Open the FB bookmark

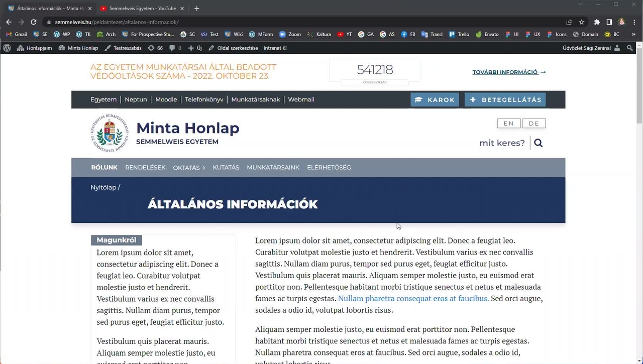(x=408, y=35)
